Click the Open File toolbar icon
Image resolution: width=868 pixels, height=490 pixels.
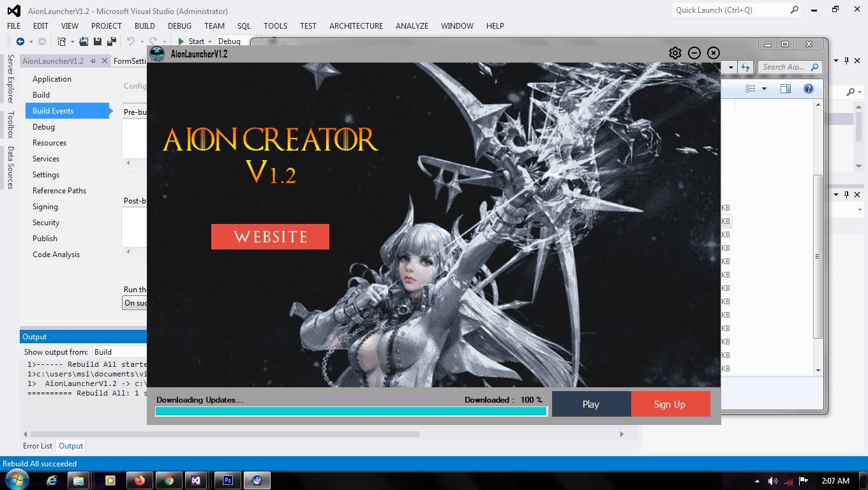tap(84, 41)
